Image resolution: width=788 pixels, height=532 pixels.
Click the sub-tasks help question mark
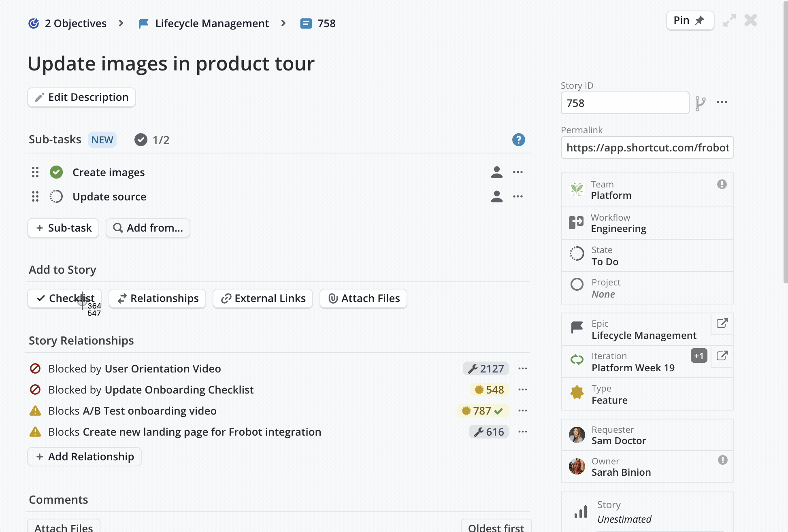pyautogui.click(x=519, y=140)
